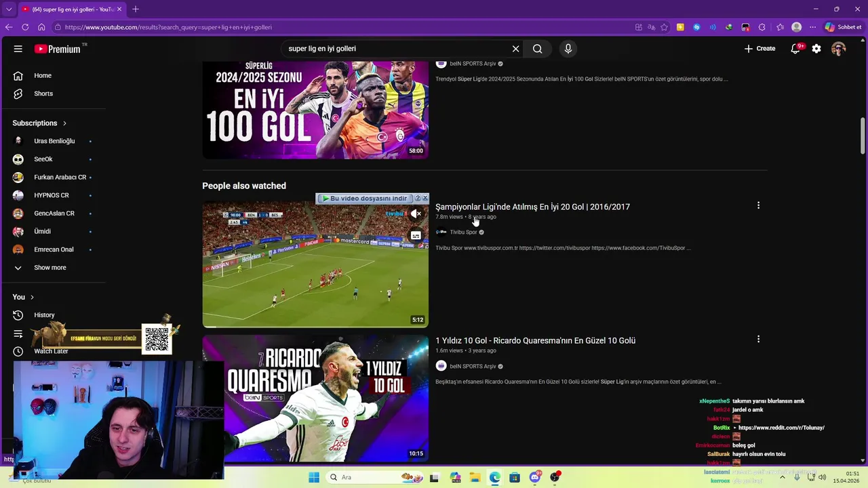Viewport: 868px width, 488px height.
Task: Click the 'Bu video dosyasını indir' download button
Action: [365, 199]
